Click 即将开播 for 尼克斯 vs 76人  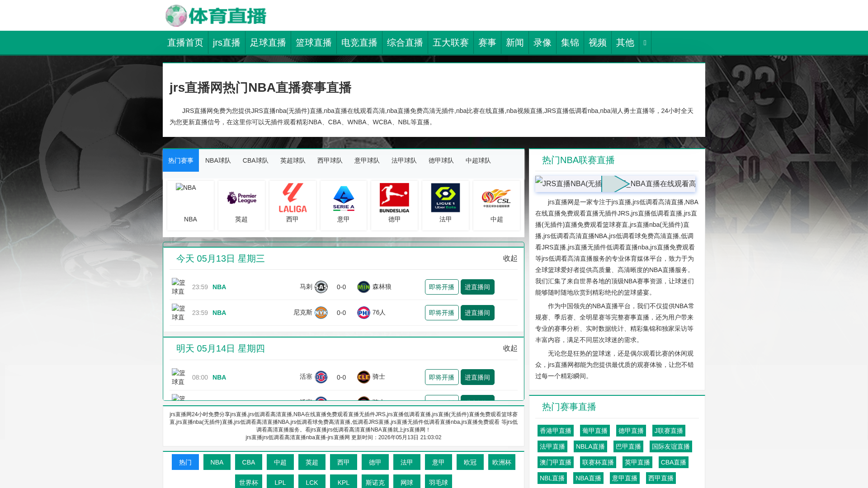[x=442, y=313]
